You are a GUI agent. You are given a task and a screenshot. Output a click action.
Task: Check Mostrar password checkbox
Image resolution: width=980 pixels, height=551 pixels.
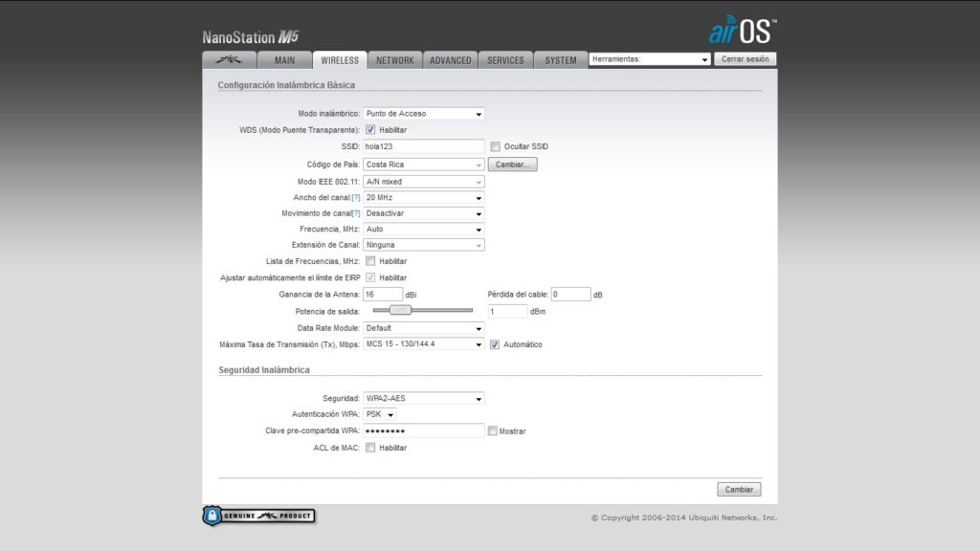[x=493, y=431]
